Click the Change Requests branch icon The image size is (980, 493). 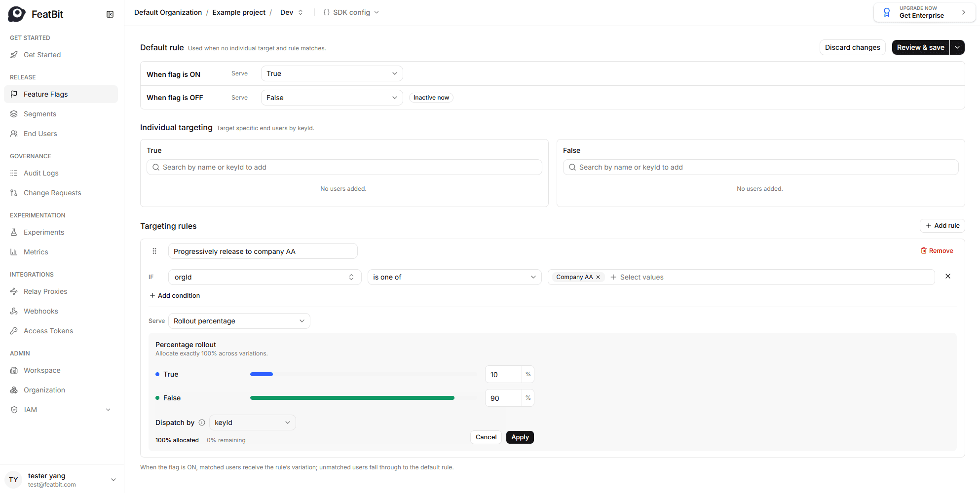[x=14, y=193]
